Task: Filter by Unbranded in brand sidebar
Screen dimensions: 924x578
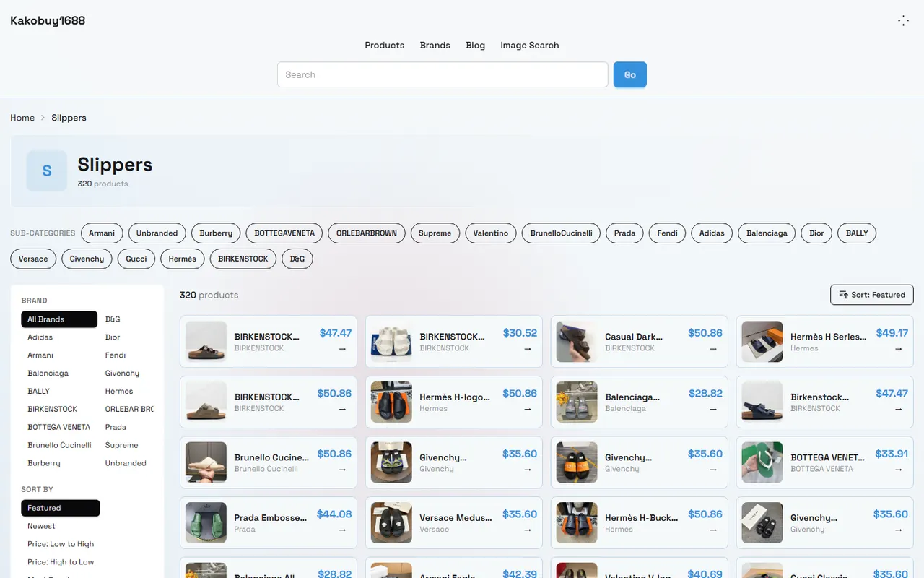Action: pos(126,463)
